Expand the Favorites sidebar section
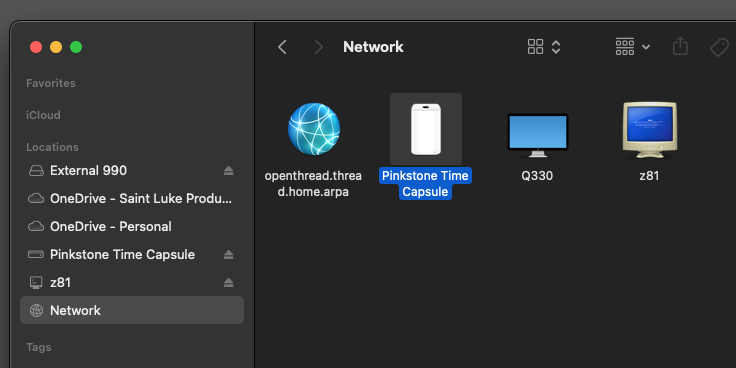Viewport: 736px width, 368px height. click(x=51, y=83)
